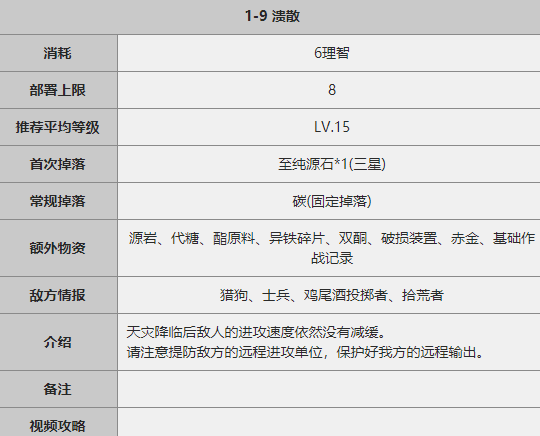Select the '部署上限' row label
This screenshot has height=436, width=540.
click(58, 90)
